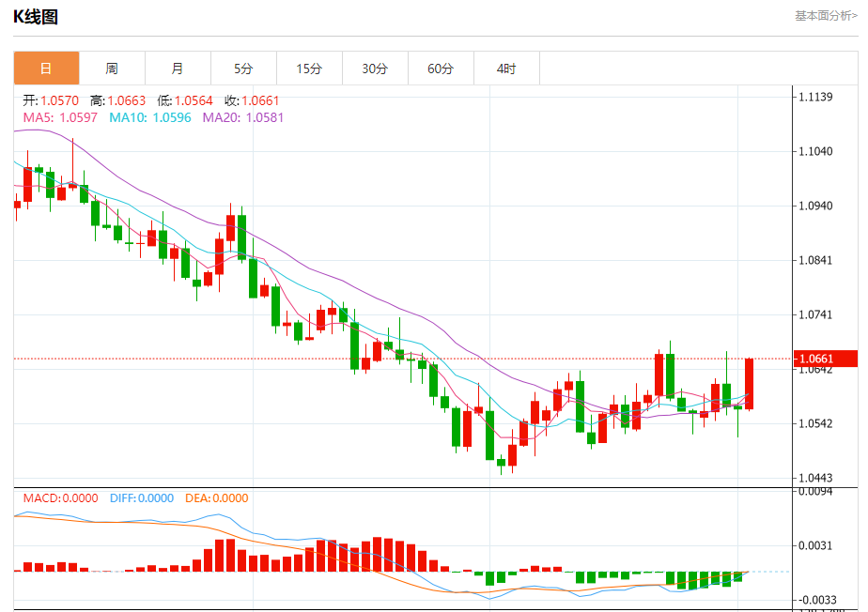Screen dimensions: 868x612
Task: Open the 基本面分析 link
Action: [826, 16]
